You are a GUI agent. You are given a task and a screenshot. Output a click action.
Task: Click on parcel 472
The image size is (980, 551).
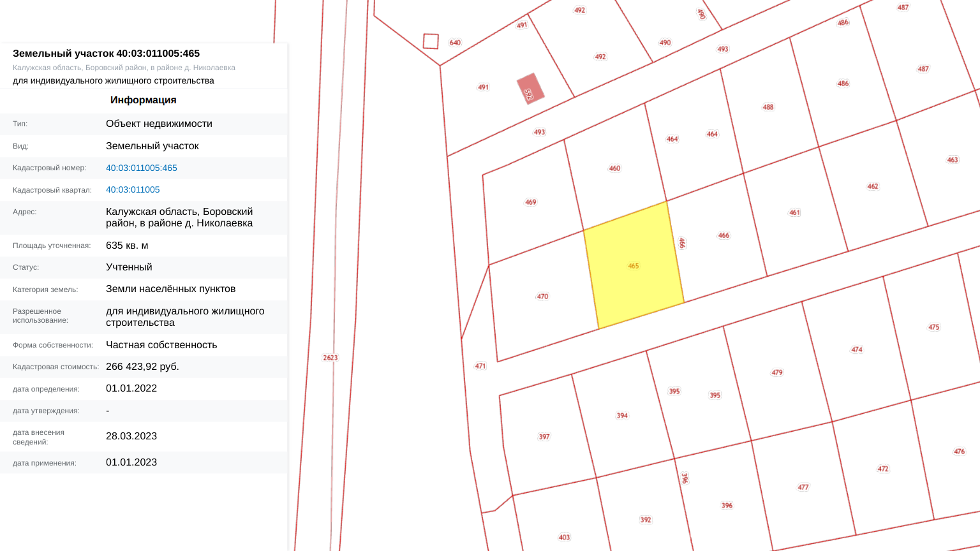[883, 469]
